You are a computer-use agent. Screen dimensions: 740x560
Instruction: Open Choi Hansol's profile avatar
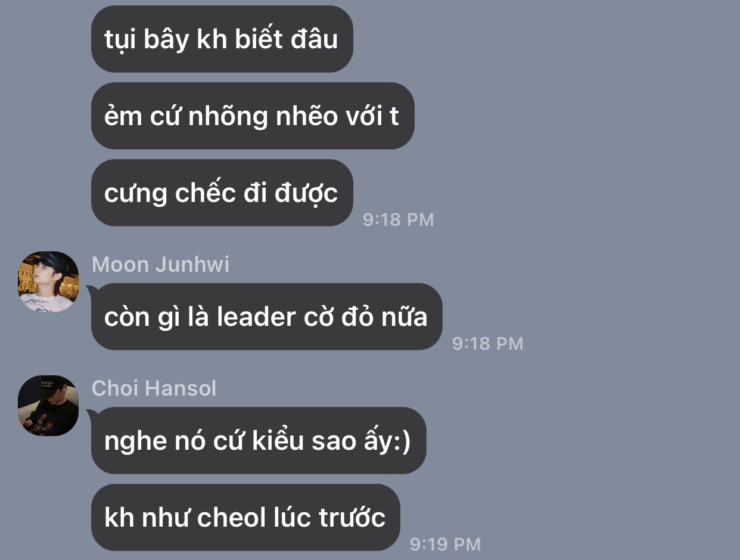click(x=48, y=406)
